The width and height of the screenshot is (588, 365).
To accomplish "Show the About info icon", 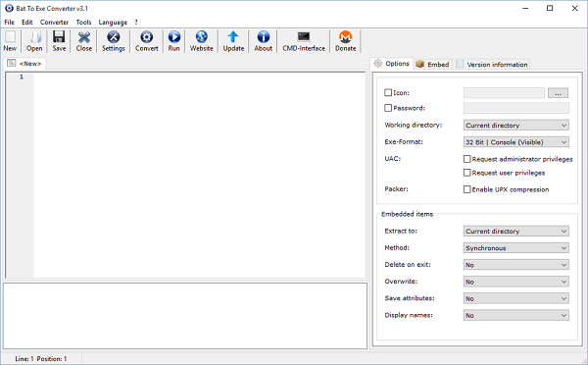I will tap(264, 41).
